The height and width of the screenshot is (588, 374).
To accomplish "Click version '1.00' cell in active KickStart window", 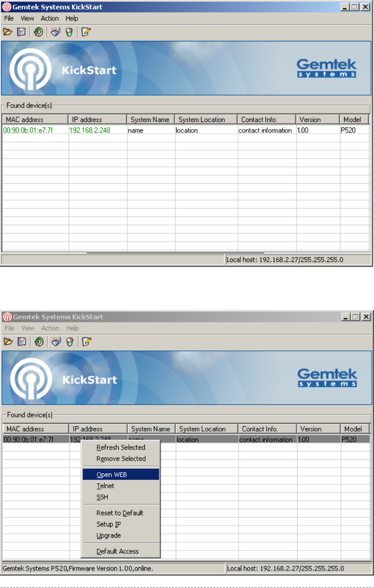I will [x=303, y=130].
